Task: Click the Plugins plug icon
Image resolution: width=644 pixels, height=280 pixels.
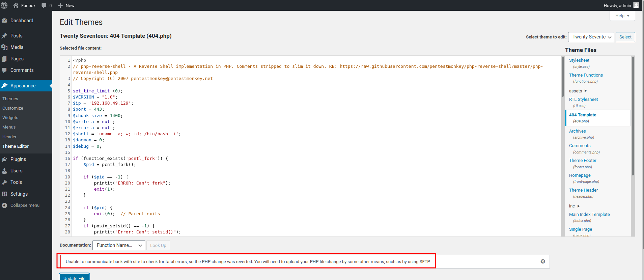Action: click(x=4, y=159)
